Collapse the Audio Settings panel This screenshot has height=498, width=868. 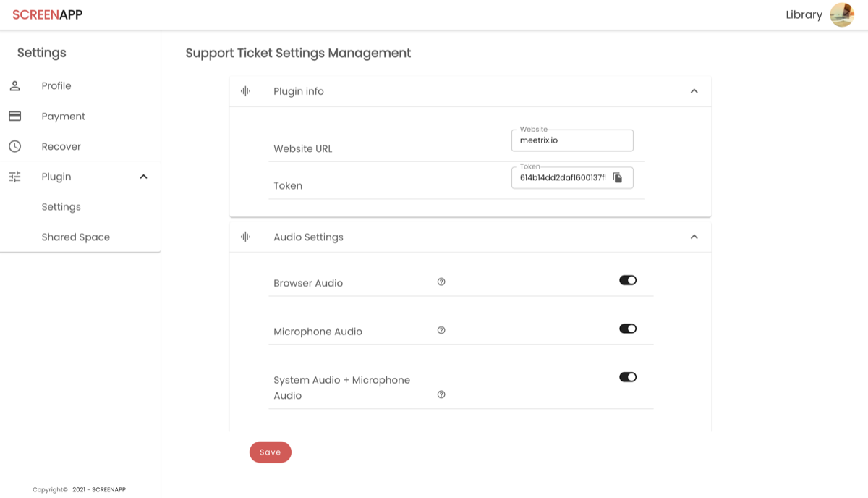(x=694, y=237)
